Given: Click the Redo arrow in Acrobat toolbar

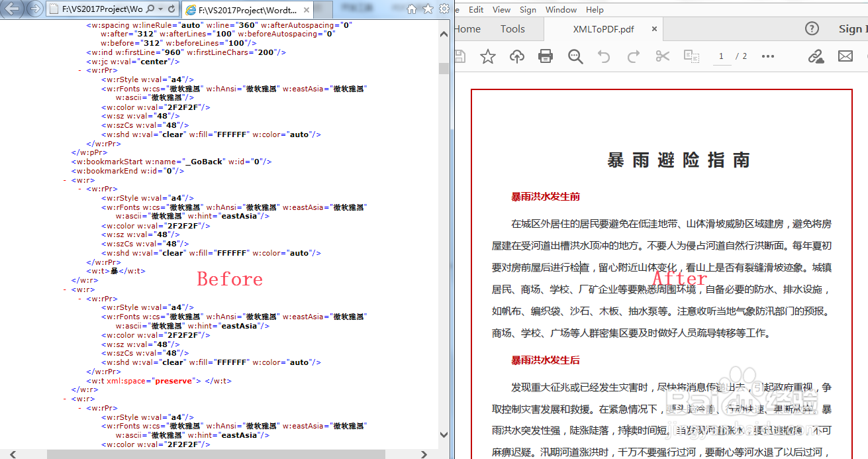Looking at the screenshot, I should coord(633,56).
